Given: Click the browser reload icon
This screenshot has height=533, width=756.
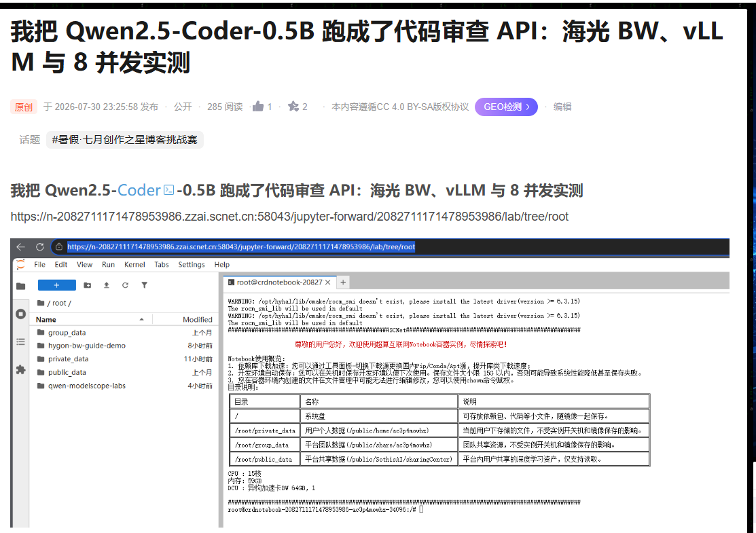Looking at the screenshot, I should tap(40, 247).
